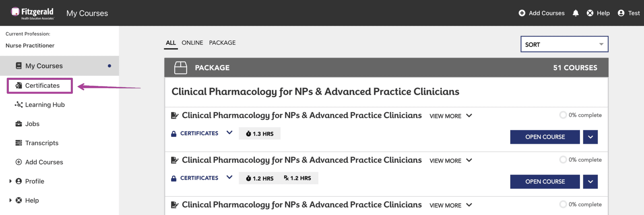Viewport: 644px width, 215px height.
Task: Click the Transcripts icon in sidebar
Action: tap(19, 143)
